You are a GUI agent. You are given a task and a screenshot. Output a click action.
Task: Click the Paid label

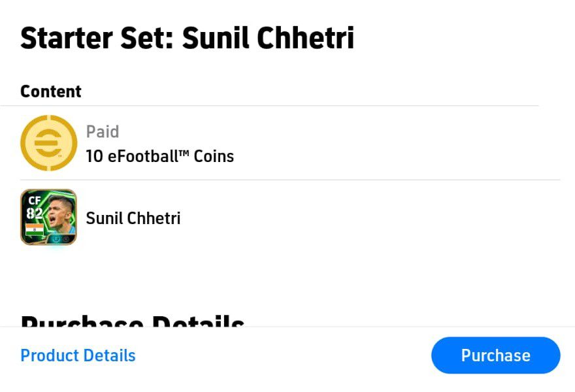coord(103,131)
